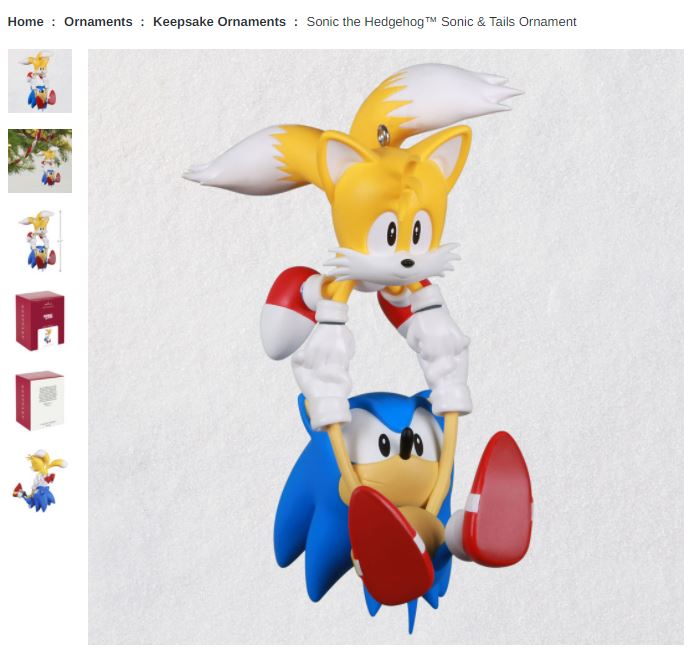Click Sonic's raised red shoe sole on right
Viewport: 695px width, 659px height.
499,499
